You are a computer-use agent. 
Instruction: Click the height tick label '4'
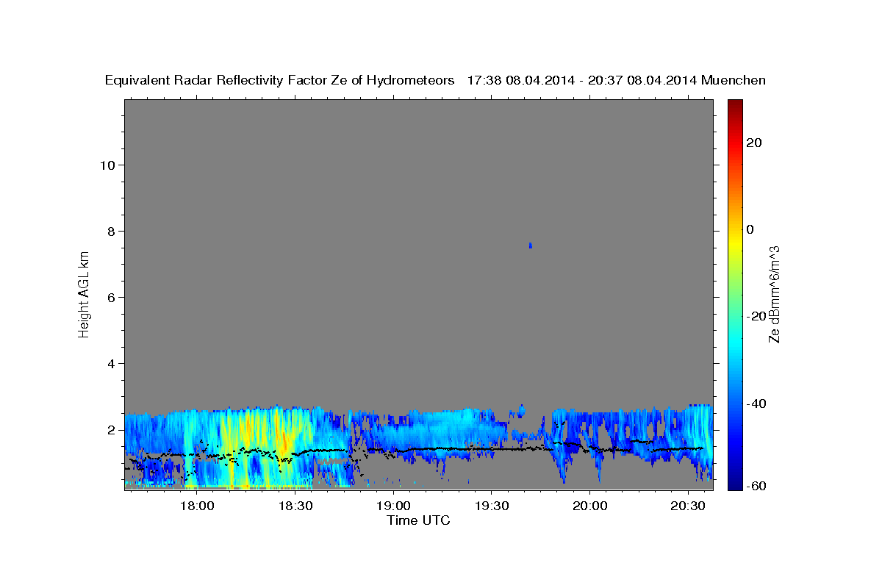pos(111,363)
